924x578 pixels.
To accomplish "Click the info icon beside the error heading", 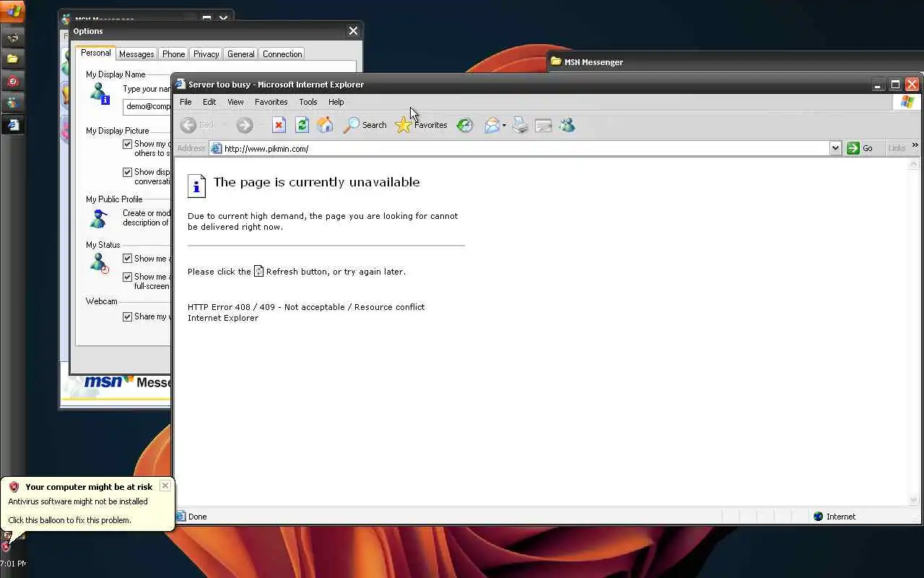I will [196, 186].
